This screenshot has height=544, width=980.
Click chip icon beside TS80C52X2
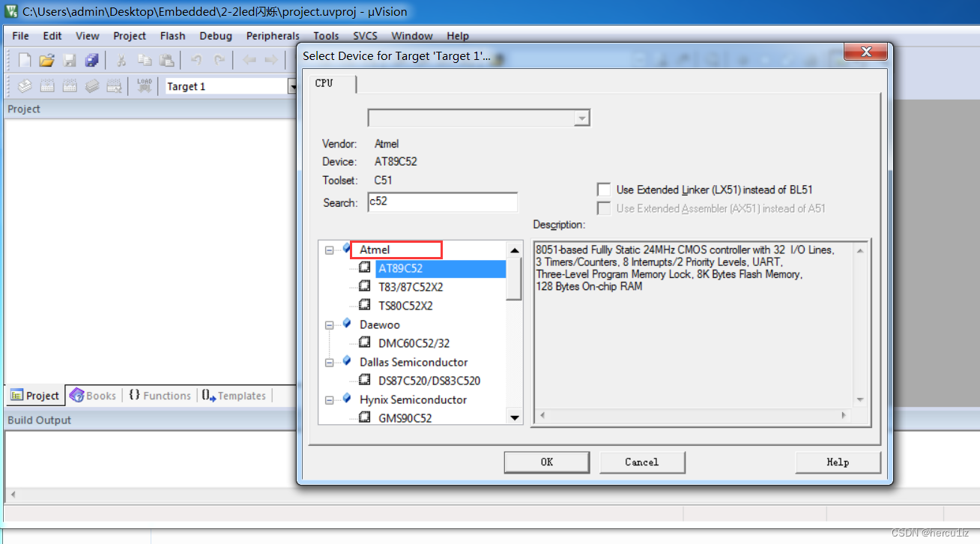point(365,305)
